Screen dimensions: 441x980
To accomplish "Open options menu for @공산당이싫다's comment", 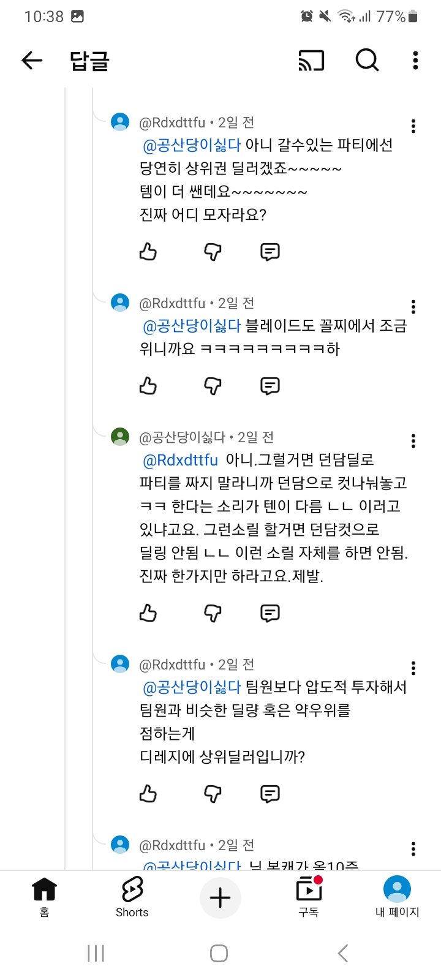I will (413, 441).
